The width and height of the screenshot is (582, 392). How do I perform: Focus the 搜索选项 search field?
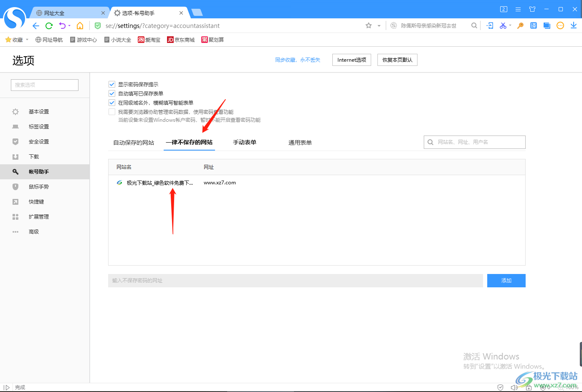click(45, 85)
